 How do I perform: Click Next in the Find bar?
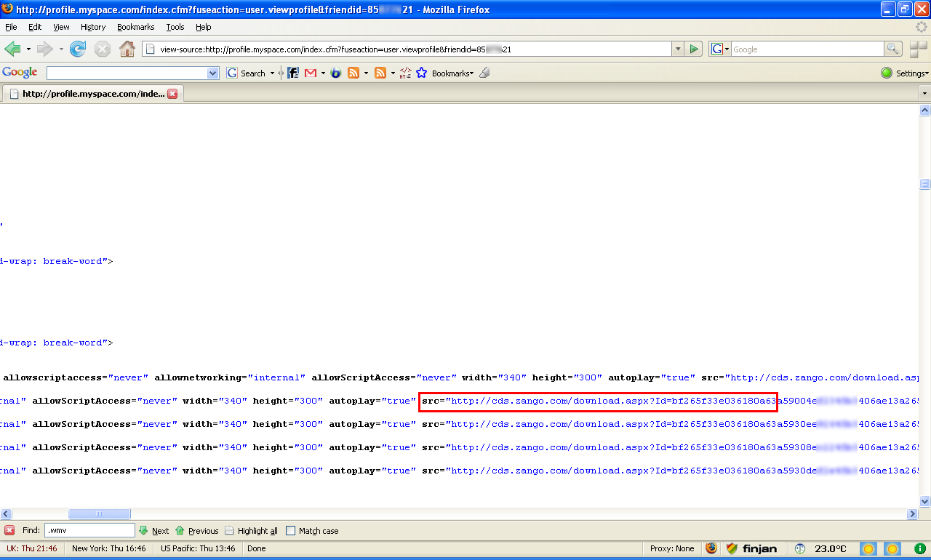[x=154, y=531]
